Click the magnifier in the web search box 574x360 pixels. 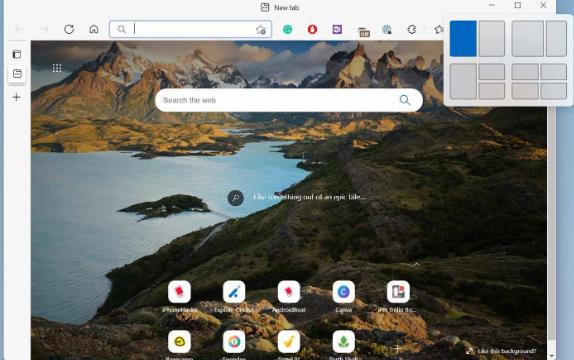[405, 100]
